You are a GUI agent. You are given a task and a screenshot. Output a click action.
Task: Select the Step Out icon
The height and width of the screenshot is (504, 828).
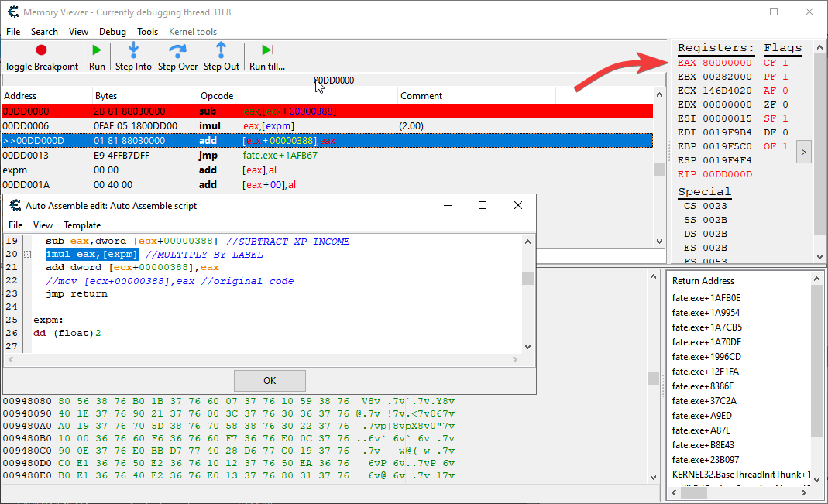click(x=221, y=50)
